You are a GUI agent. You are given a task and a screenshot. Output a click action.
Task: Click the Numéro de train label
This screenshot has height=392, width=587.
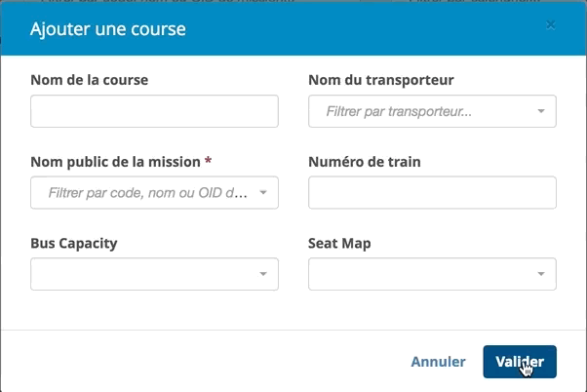point(364,162)
